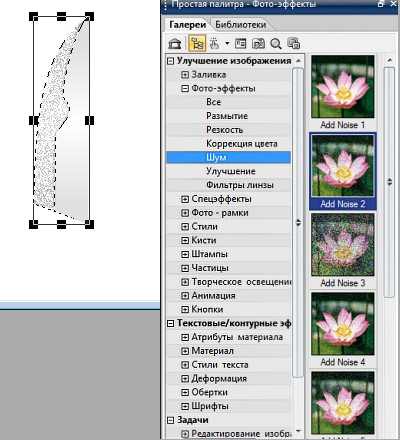Viewport: 400px width, 440px height.
Task: Expand the Анимация node
Action: [185, 296]
